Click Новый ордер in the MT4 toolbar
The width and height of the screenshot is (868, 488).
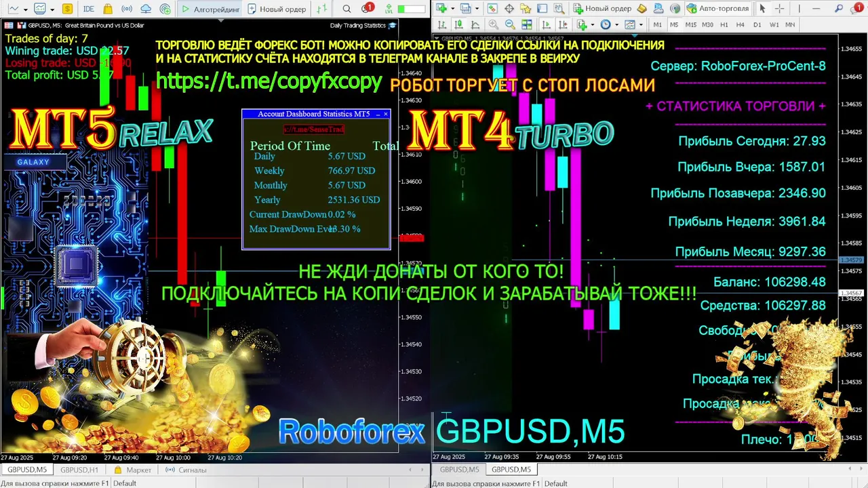point(602,9)
